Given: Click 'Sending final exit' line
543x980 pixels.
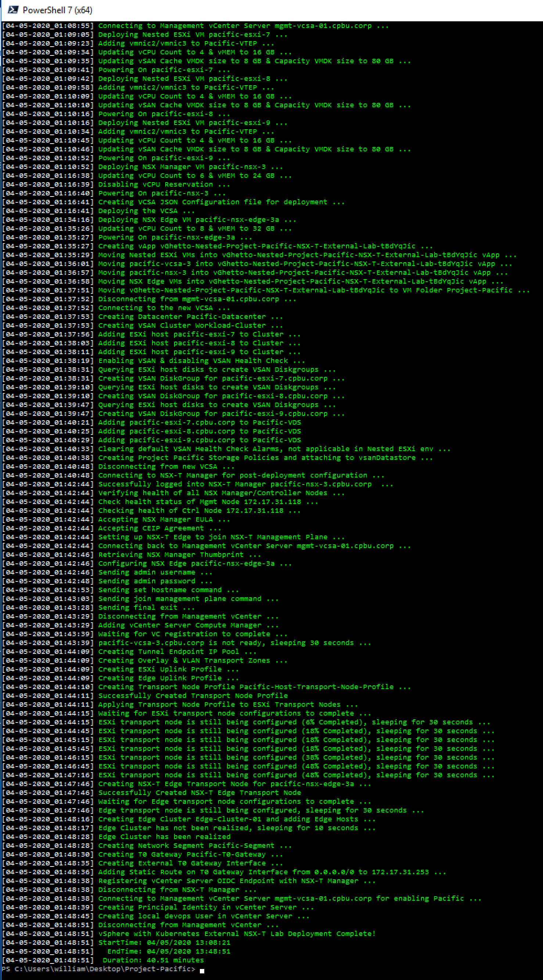Looking at the screenshot, I should coord(98,608).
